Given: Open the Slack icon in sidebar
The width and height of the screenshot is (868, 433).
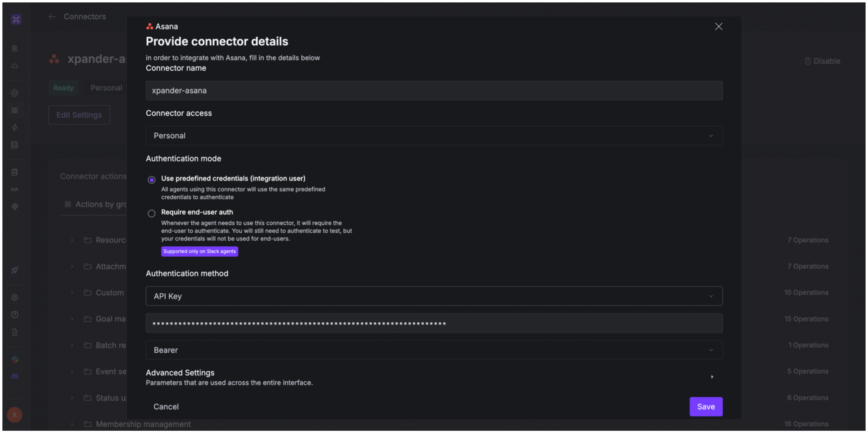Looking at the screenshot, I should [x=15, y=360].
